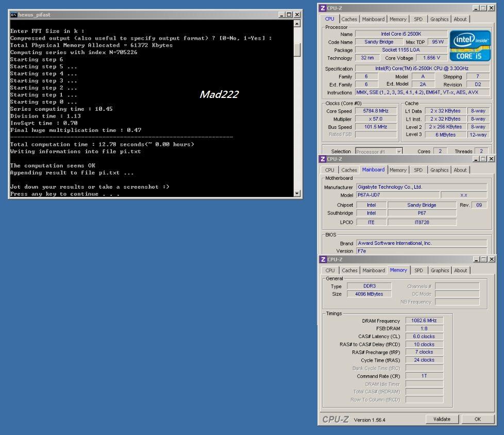Open Graphics tab in bottom CPU-Z window
Screen dimensions: 504x435
pos(440,271)
